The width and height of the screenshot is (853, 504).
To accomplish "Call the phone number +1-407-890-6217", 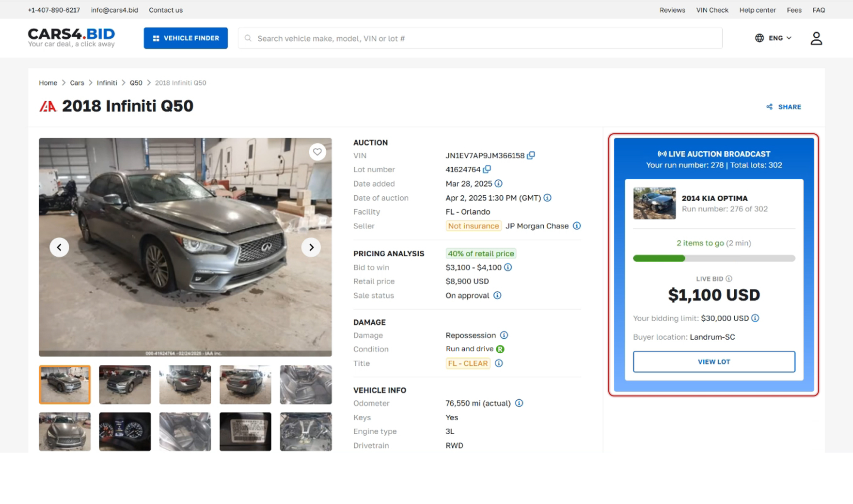I will tap(54, 10).
